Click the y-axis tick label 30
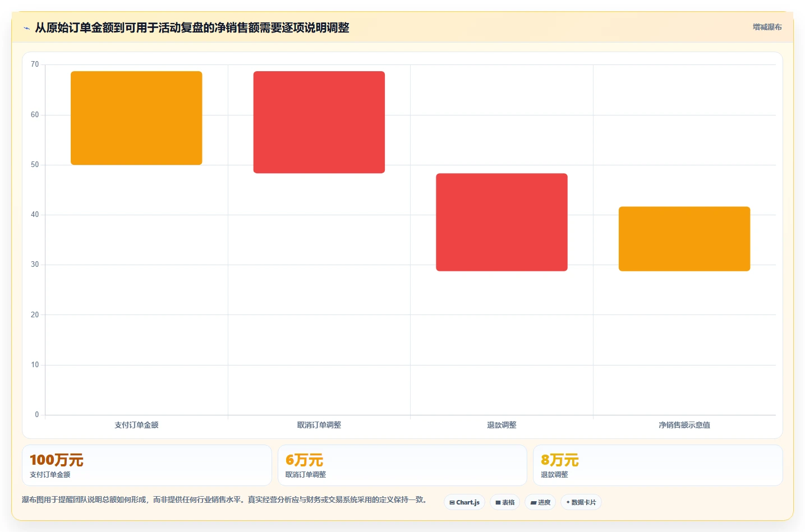805x532 pixels. pos(35,265)
